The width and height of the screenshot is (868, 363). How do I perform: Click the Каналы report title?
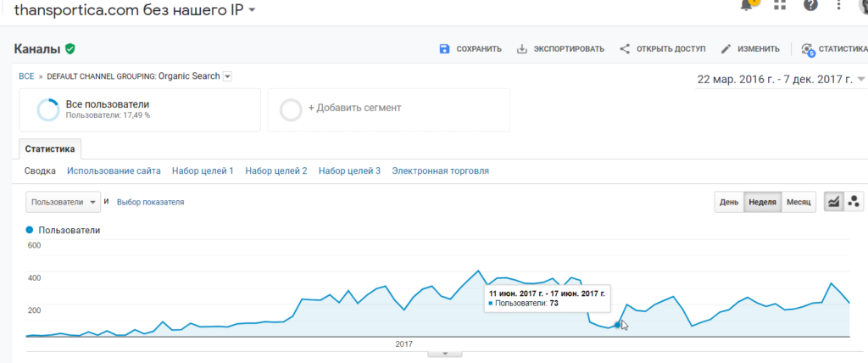37,49
